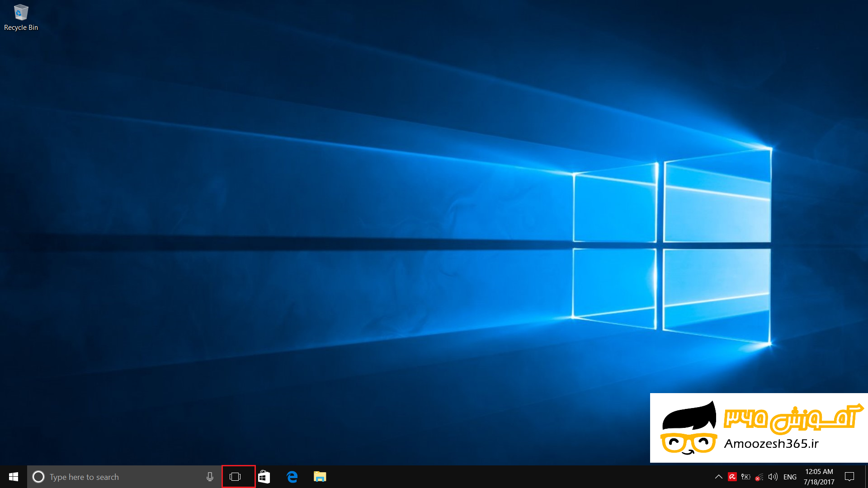Open the network connection tray icon
The height and width of the screenshot is (488, 868).
point(759,477)
